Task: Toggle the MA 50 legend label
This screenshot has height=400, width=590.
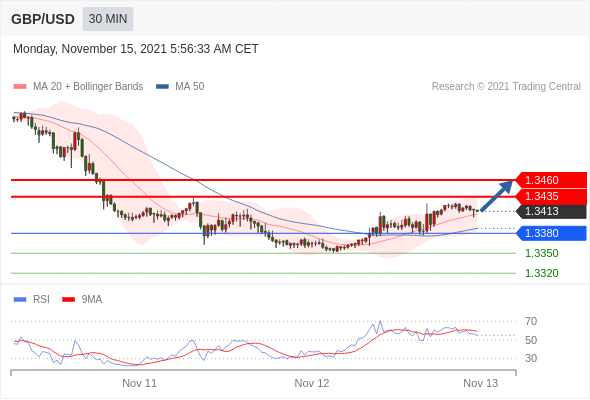Action: tap(190, 87)
